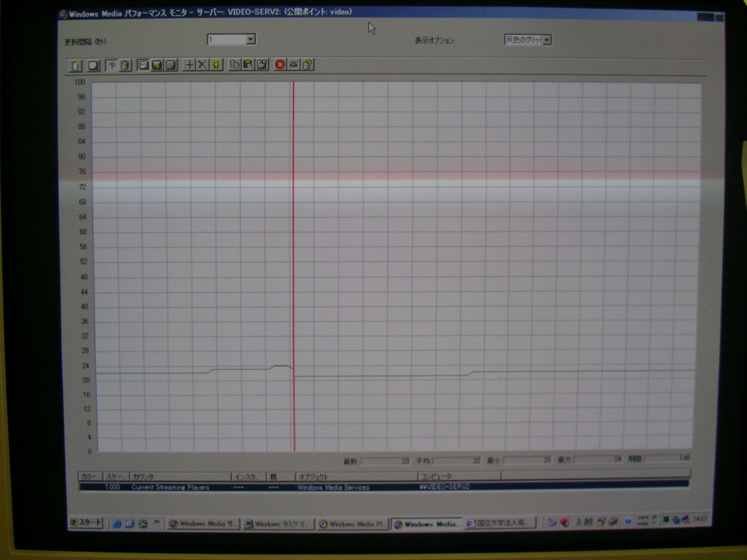Click the 1.000 scale value cell
The image size is (747, 560).
(113, 487)
